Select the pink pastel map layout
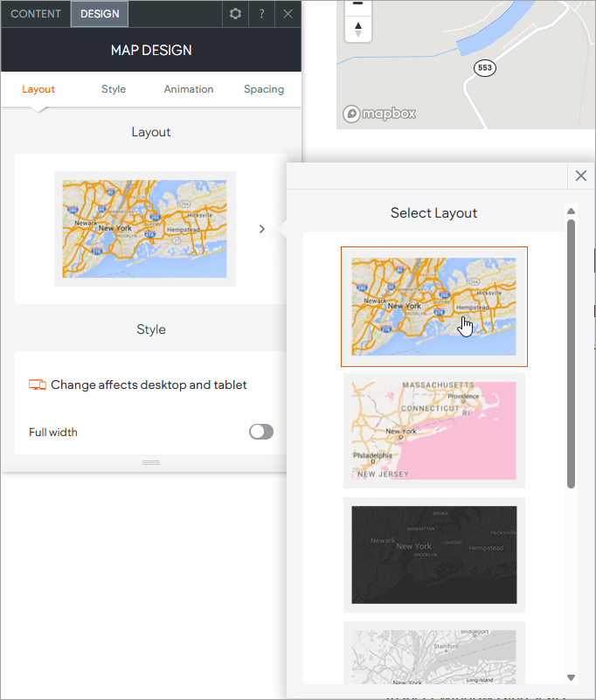 click(x=434, y=430)
